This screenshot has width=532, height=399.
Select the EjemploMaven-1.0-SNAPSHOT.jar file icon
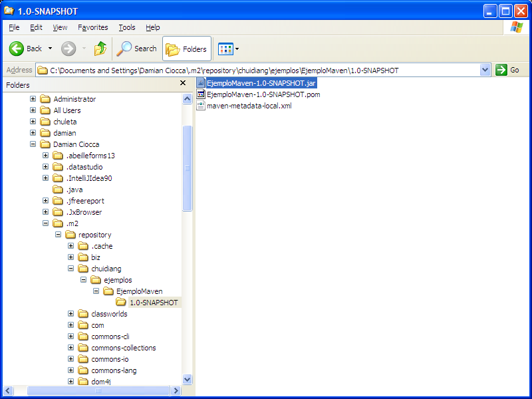coord(201,82)
